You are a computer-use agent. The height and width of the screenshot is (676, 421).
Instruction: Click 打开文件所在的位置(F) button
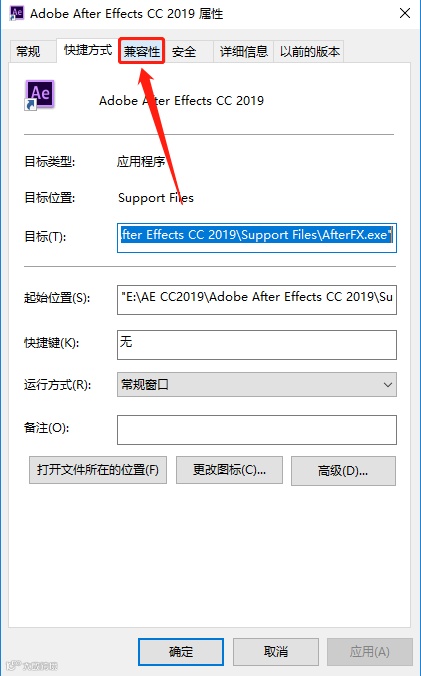pyautogui.click(x=98, y=470)
